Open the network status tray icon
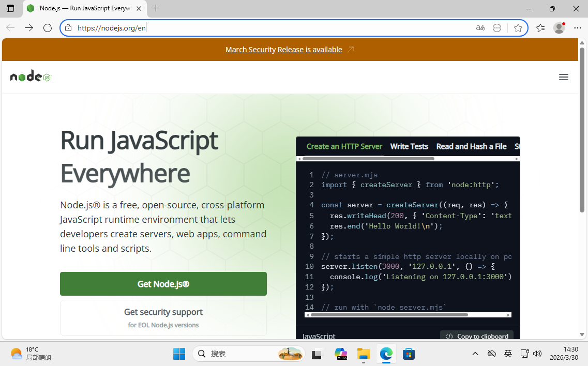The width and height of the screenshot is (588, 366). coord(524,354)
